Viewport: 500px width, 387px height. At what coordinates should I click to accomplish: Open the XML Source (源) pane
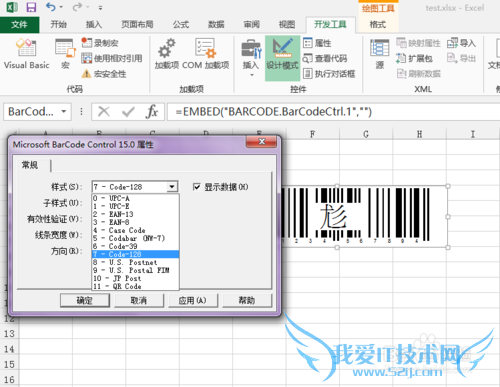380,54
